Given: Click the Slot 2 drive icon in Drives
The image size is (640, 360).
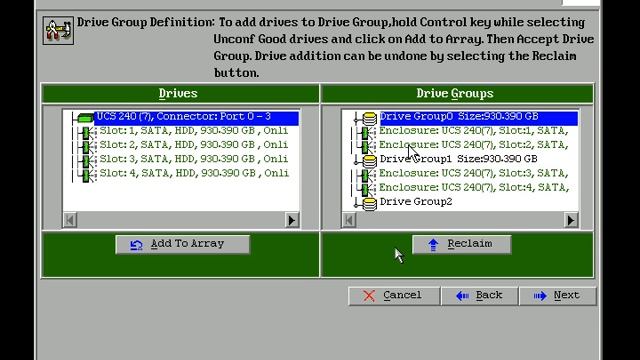Looking at the screenshot, I should (86, 147).
